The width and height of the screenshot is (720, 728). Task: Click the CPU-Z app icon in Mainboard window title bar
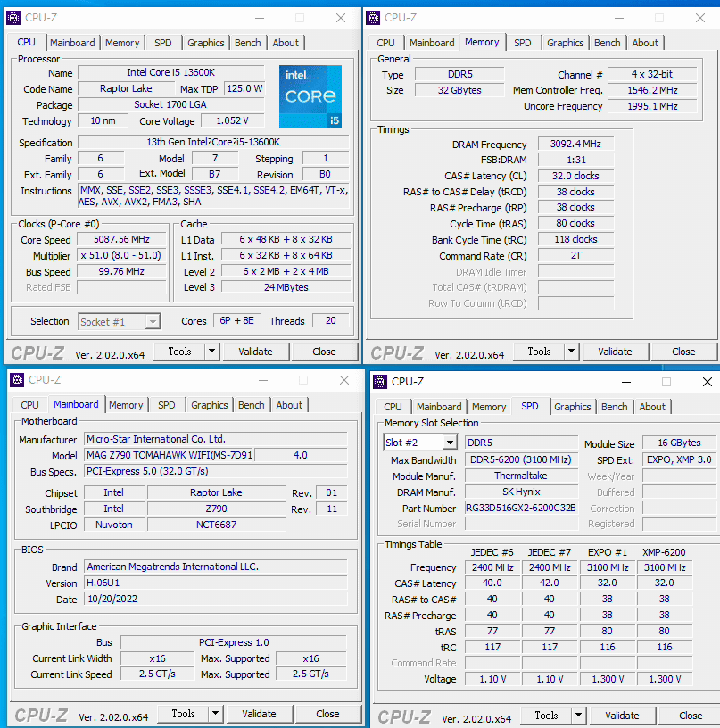[17, 380]
